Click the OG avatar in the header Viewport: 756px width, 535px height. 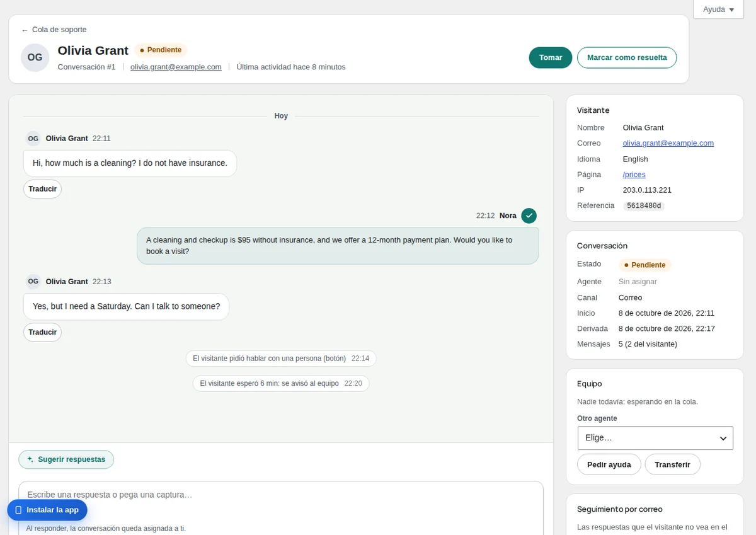(x=35, y=57)
